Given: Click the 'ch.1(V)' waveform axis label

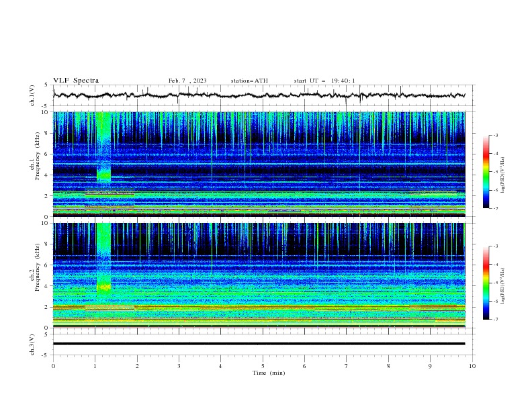Looking at the screenshot, I should (32, 95).
